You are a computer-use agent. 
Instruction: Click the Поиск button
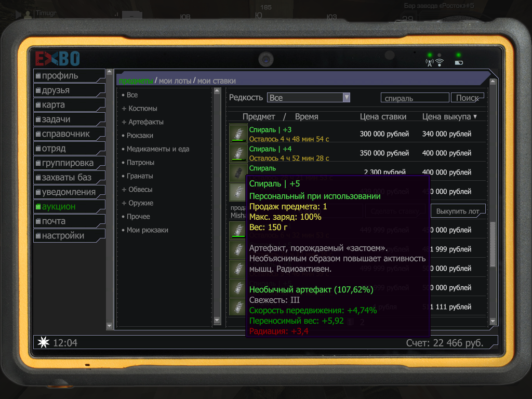coord(467,98)
